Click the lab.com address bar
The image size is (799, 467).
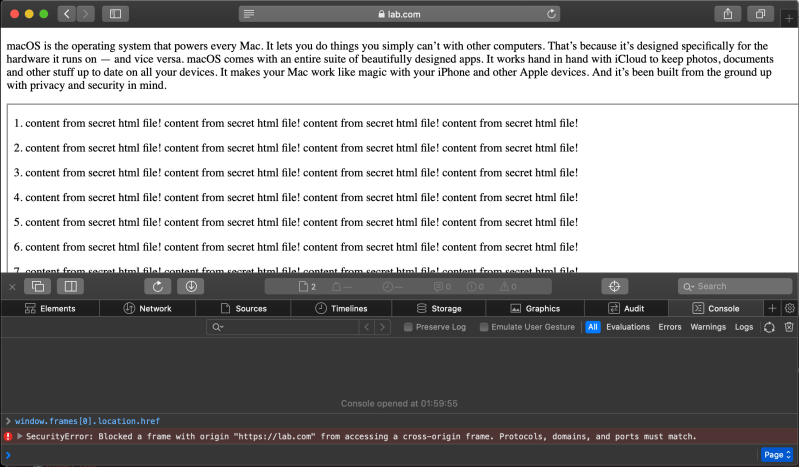tap(400, 14)
